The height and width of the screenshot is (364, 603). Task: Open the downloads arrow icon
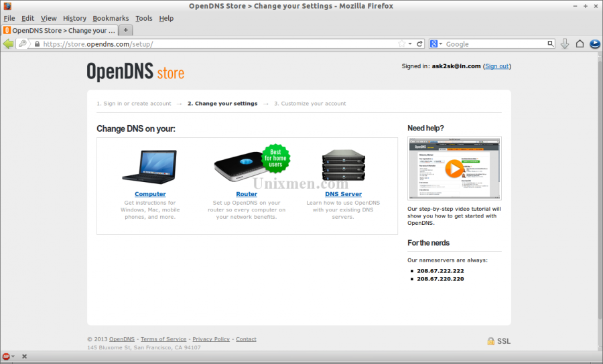pos(565,43)
